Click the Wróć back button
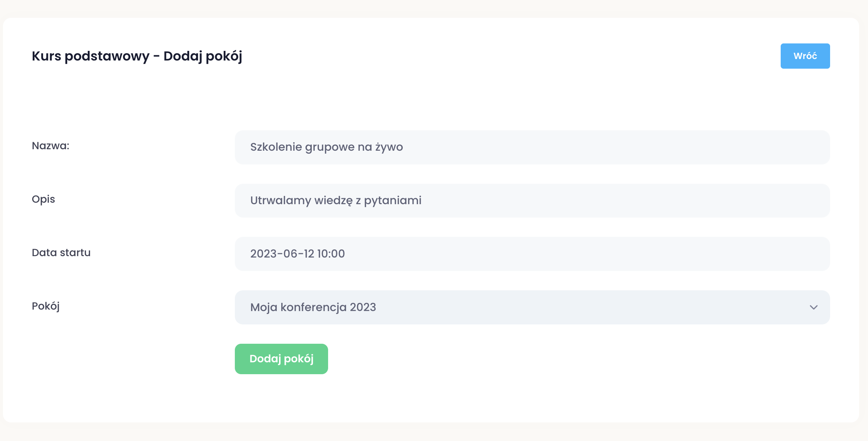Image resolution: width=868 pixels, height=441 pixels. [805, 56]
